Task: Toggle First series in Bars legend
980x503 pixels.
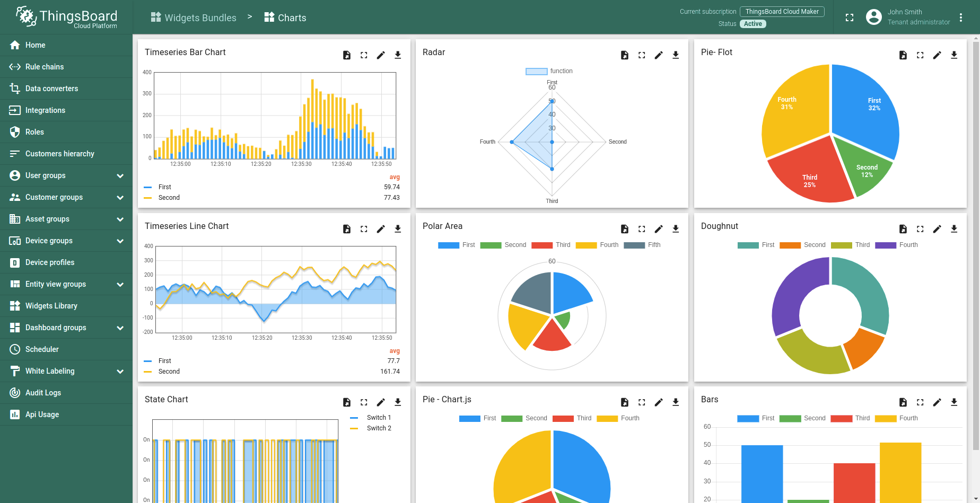Action: tap(756, 418)
